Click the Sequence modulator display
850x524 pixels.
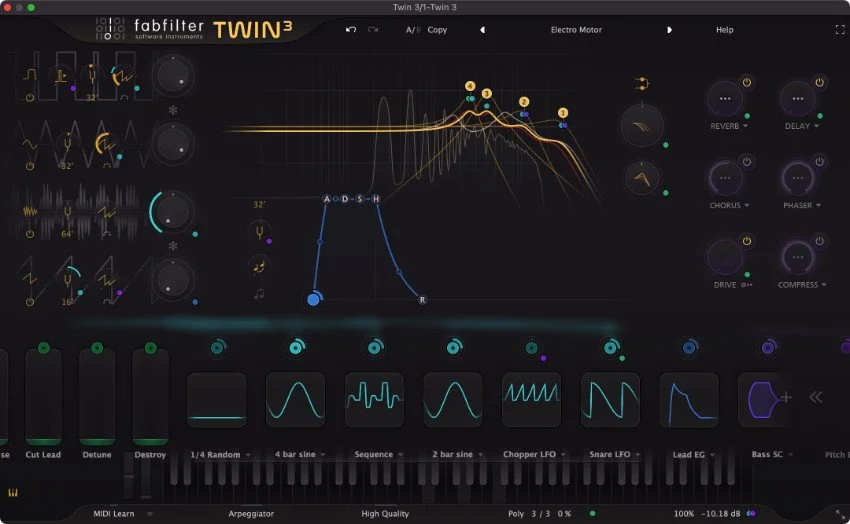click(374, 399)
